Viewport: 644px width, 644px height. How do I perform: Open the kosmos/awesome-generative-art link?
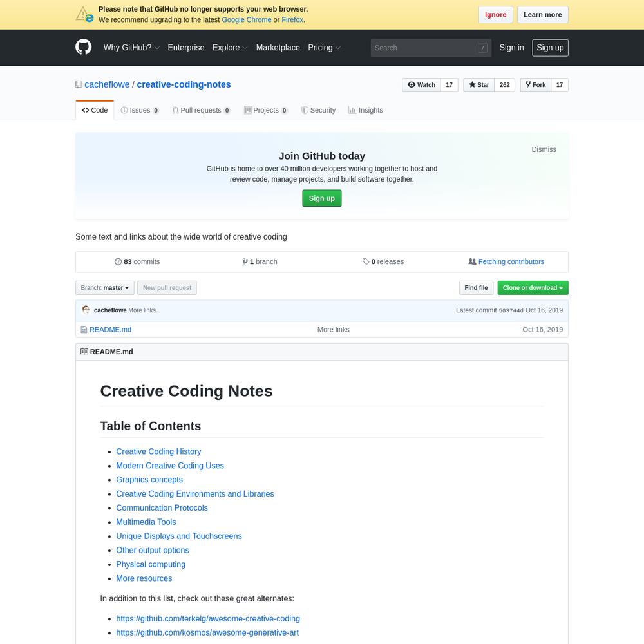[207, 632]
